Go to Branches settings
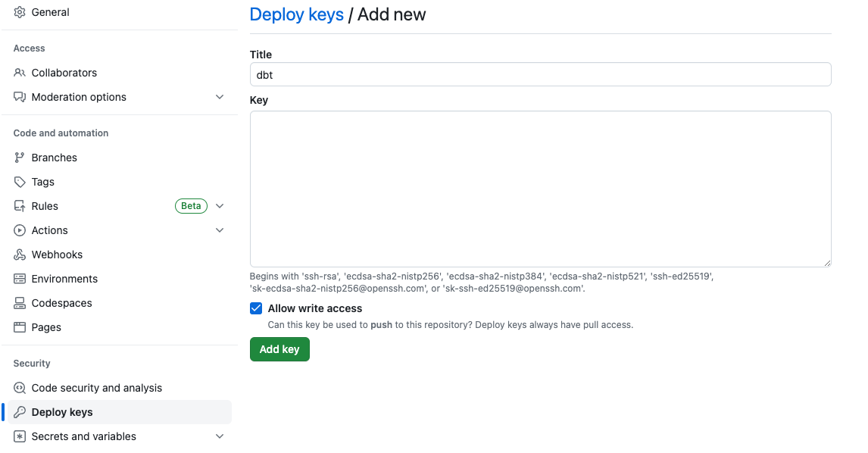Screen dimensions: 868x453 (55, 158)
